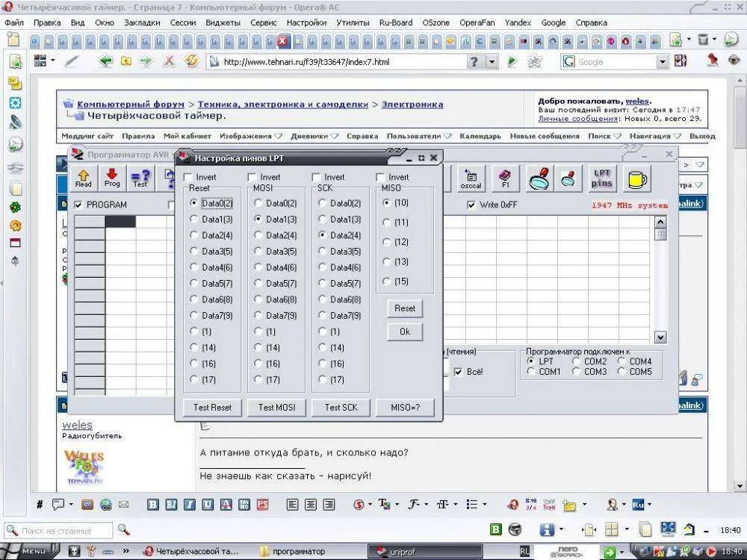Stop loading with the red X icon
The width and height of the screenshot is (747, 560).
169,61
